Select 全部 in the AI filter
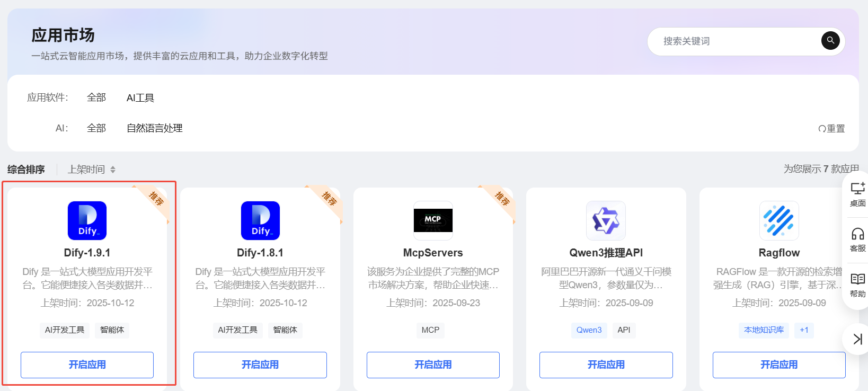Image resolution: width=868 pixels, height=391 pixels. pyautogui.click(x=96, y=128)
